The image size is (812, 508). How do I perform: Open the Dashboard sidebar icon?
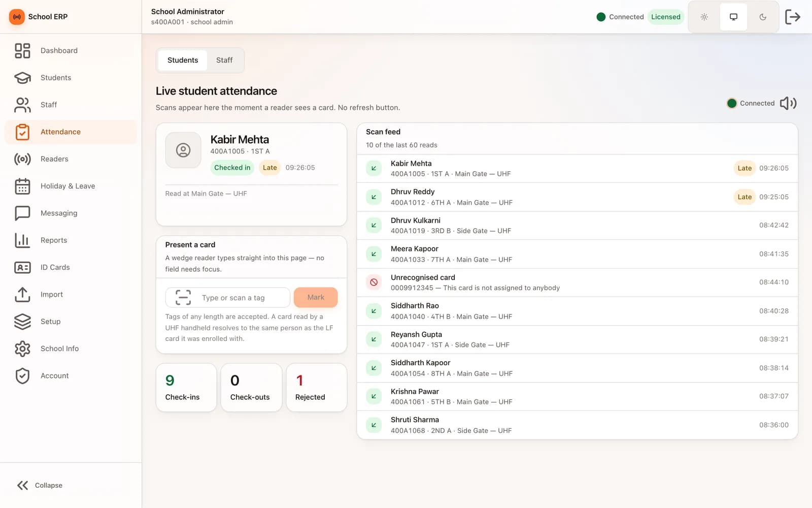coord(22,51)
